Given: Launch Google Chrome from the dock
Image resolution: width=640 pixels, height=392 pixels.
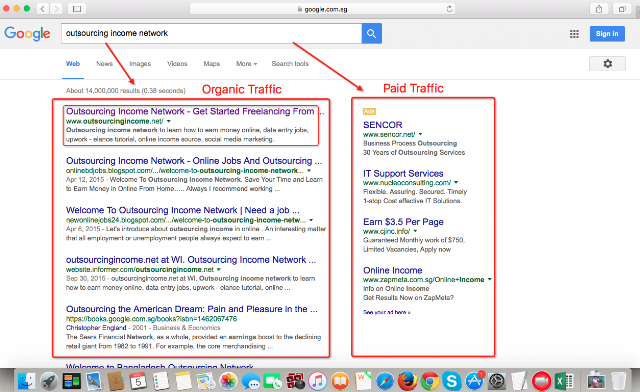Looking at the screenshot, I should tap(429, 381).
